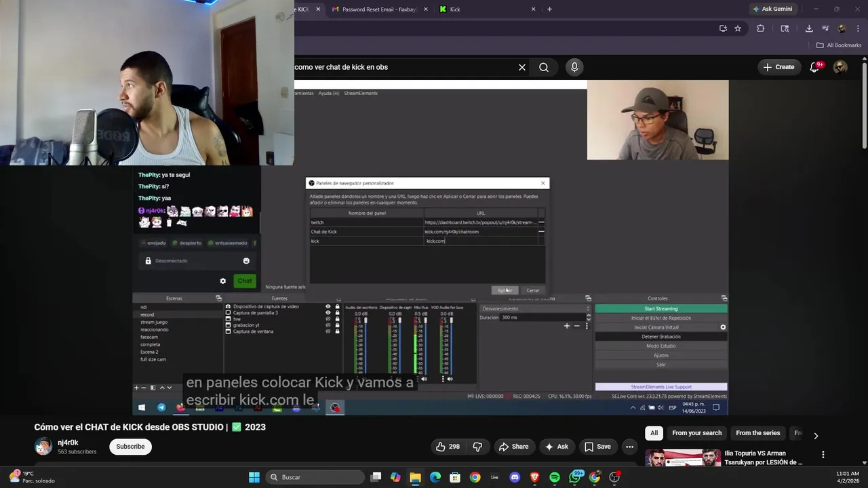
Task: Open the Chrome profile avatar
Action: click(x=842, y=28)
